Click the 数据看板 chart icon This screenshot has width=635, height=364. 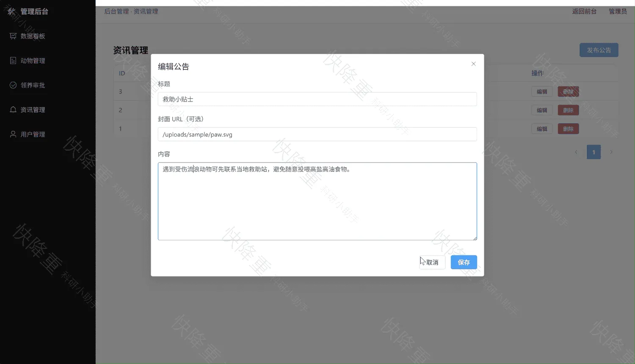pos(13,36)
